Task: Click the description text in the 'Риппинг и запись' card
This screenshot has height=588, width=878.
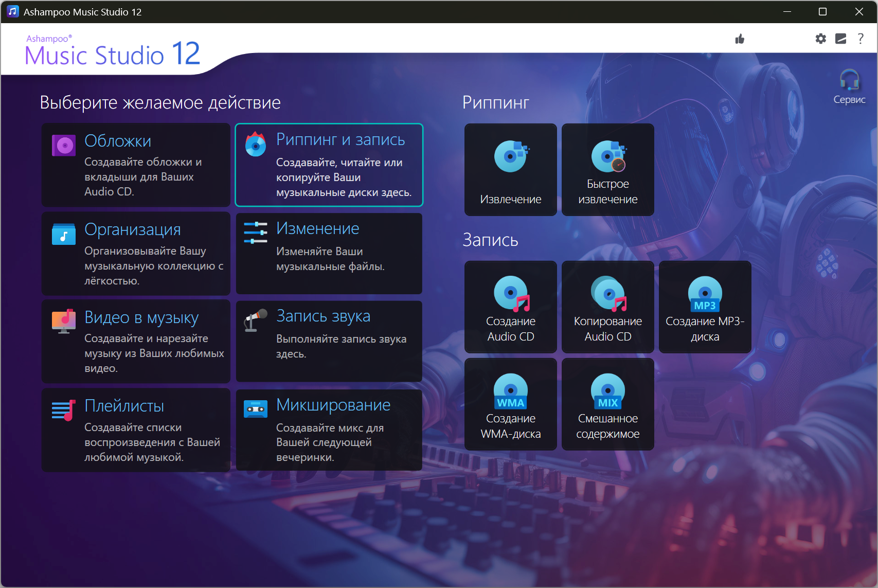Action: pyautogui.click(x=344, y=177)
